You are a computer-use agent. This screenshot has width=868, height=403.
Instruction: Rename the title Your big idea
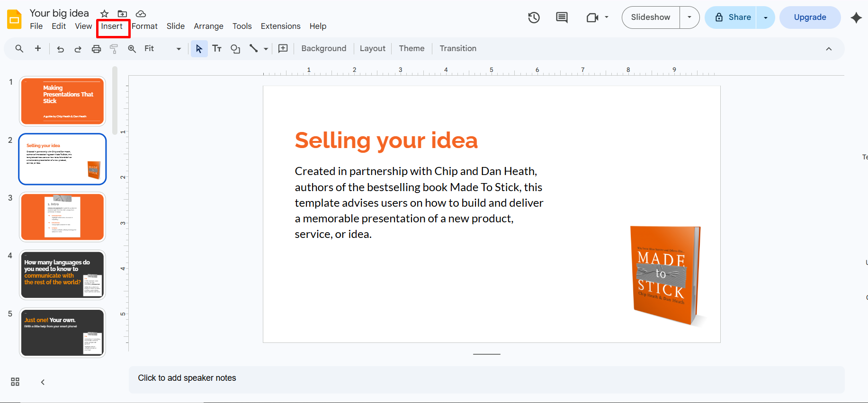coord(59,13)
